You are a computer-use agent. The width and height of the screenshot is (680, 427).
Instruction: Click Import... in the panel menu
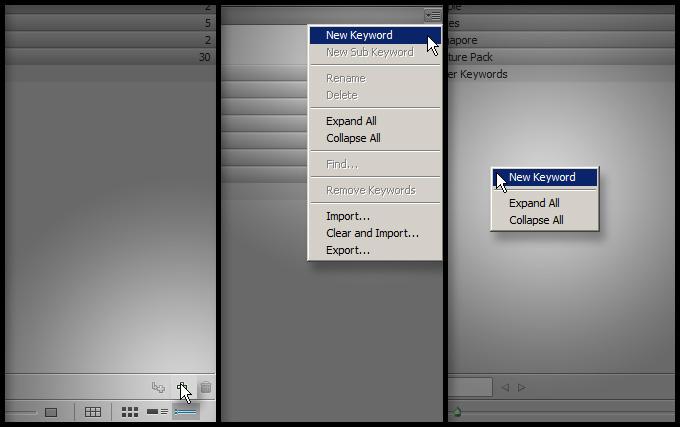click(348, 216)
